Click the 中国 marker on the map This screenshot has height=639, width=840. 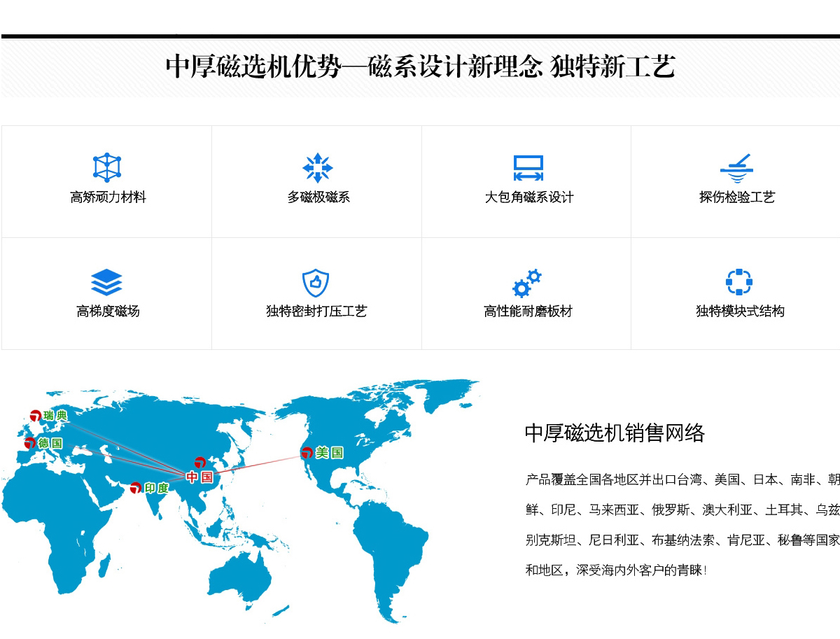(x=199, y=477)
